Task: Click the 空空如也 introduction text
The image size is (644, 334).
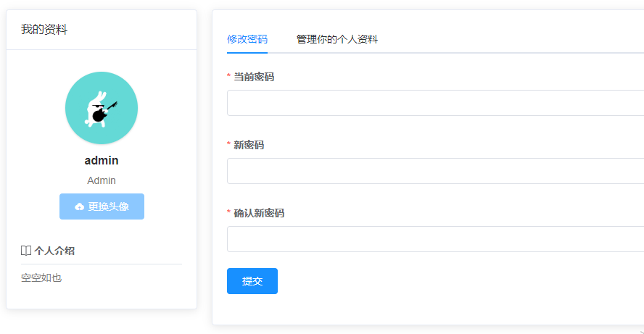Action: coord(41,277)
